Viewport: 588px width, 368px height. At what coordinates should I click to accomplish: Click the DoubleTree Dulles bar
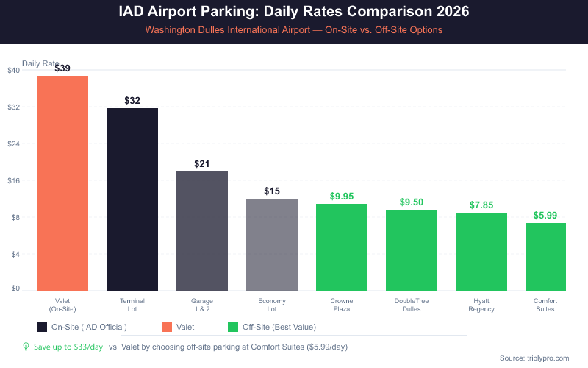coord(412,250)
